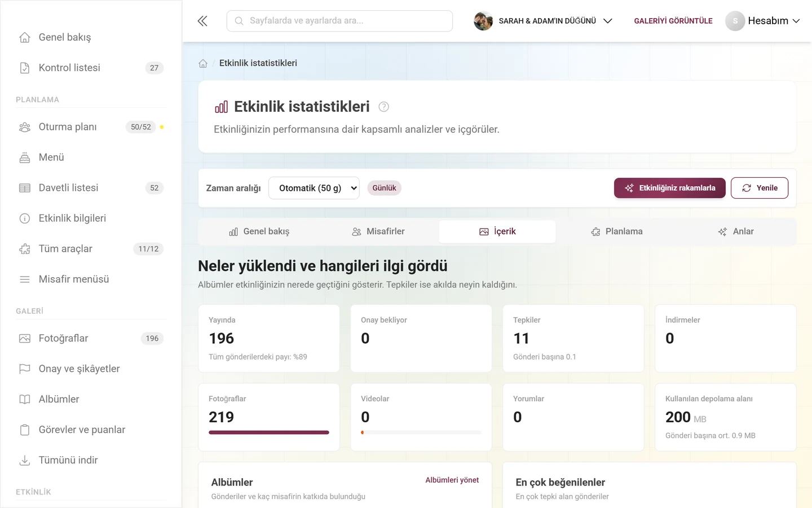Image resolution: width=812 pixels, height=508 pixels.
Task: Collapse sidebar with double-chevron icon
Action: coord(202,21)
